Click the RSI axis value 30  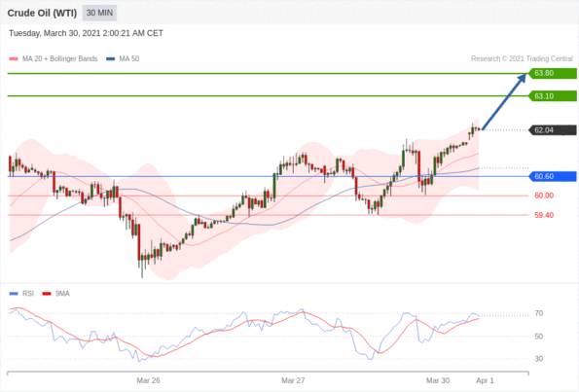point(539,359)
